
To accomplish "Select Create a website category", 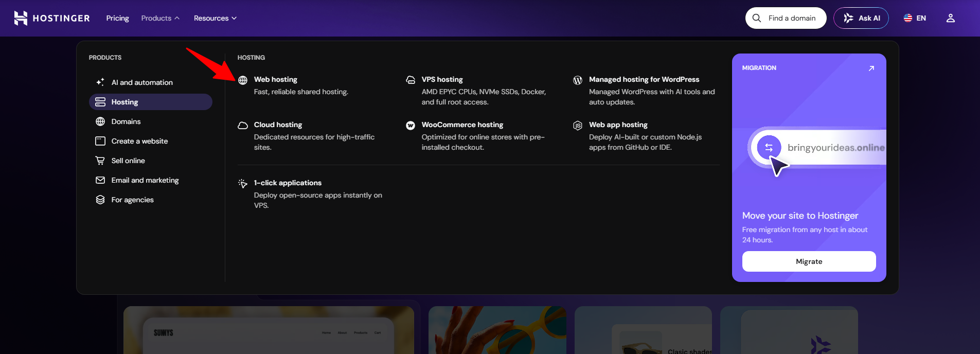I will click(151, 141).
